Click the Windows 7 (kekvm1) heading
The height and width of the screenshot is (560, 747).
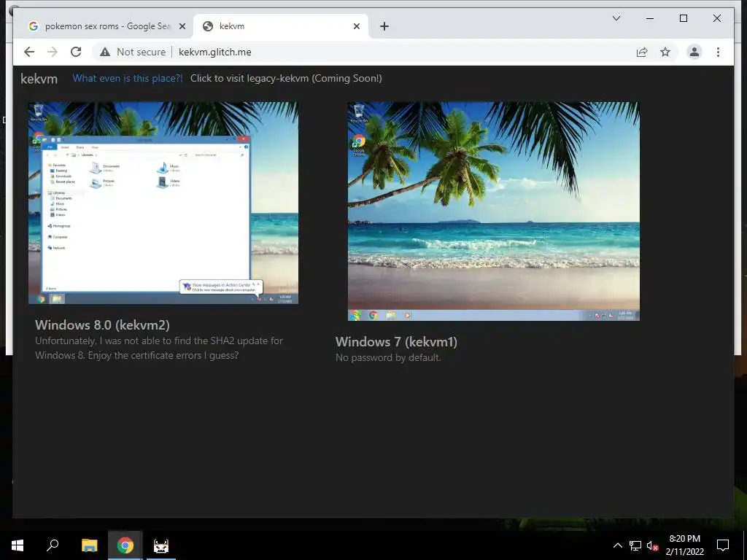pyautogui.click(x=396, y=341)
